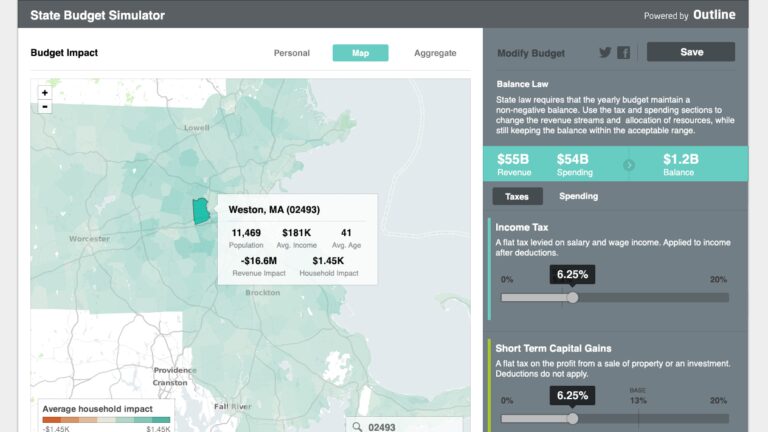Click the $55B Revenue summary figure
This screenshot has width=768, height=432.
[514, 164]
